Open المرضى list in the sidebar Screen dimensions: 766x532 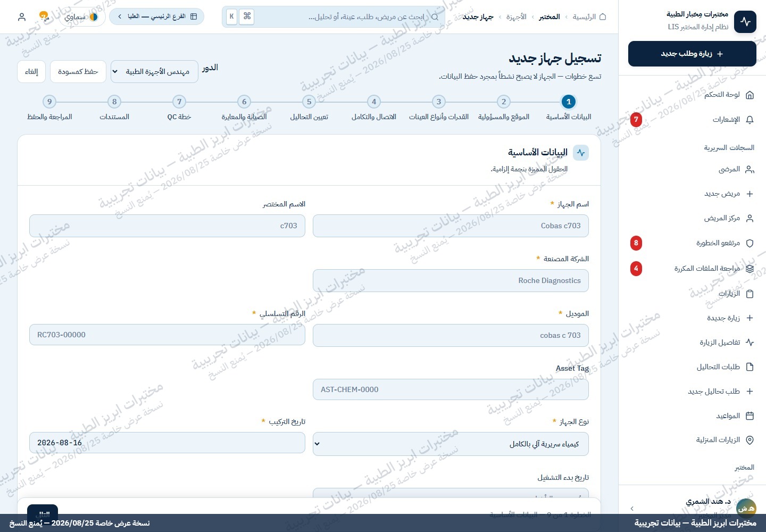[x=692, y=170]
